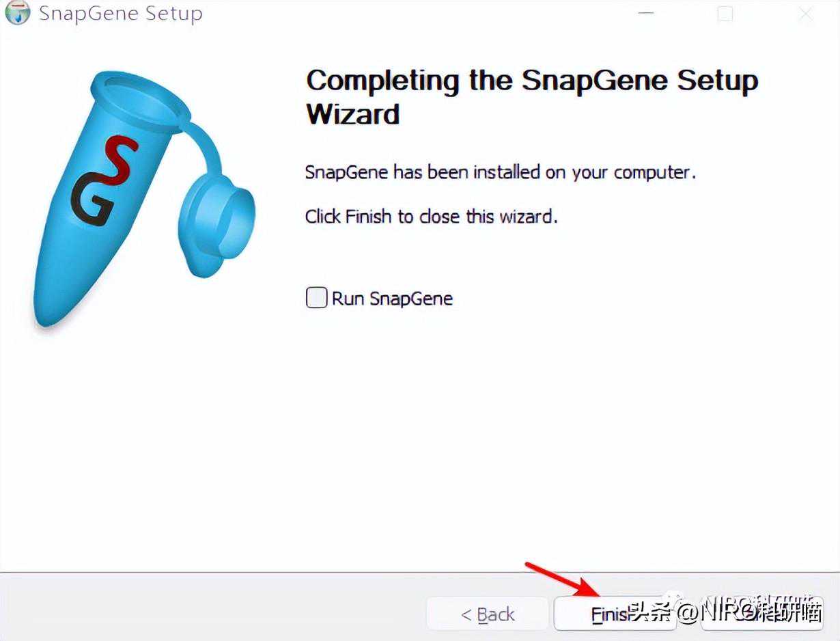Click the Run SnapGene label text

(392, 299)
